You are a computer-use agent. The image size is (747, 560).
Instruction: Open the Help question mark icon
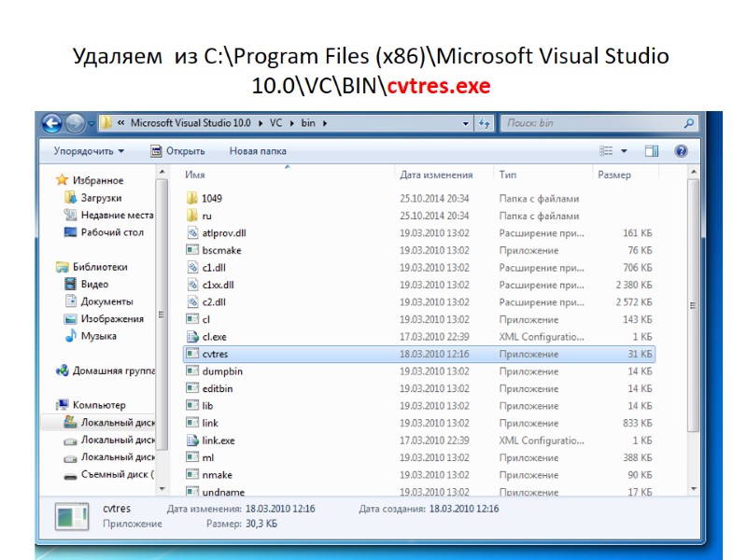point(681,151)
